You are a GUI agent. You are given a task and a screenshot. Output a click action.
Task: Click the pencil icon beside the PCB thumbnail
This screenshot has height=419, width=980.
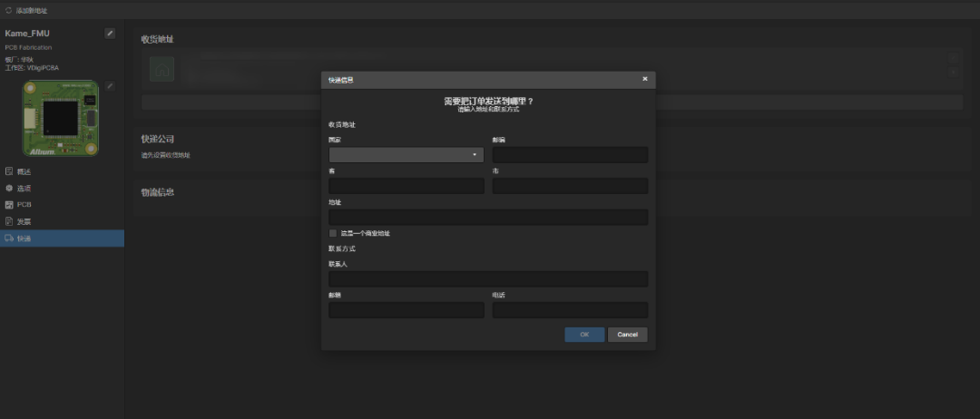110,86
